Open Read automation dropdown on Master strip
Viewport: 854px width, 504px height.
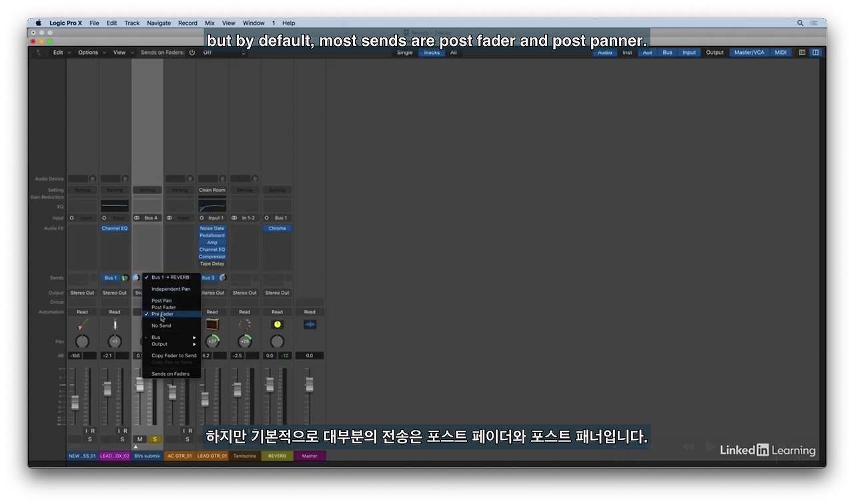(310, 312)
